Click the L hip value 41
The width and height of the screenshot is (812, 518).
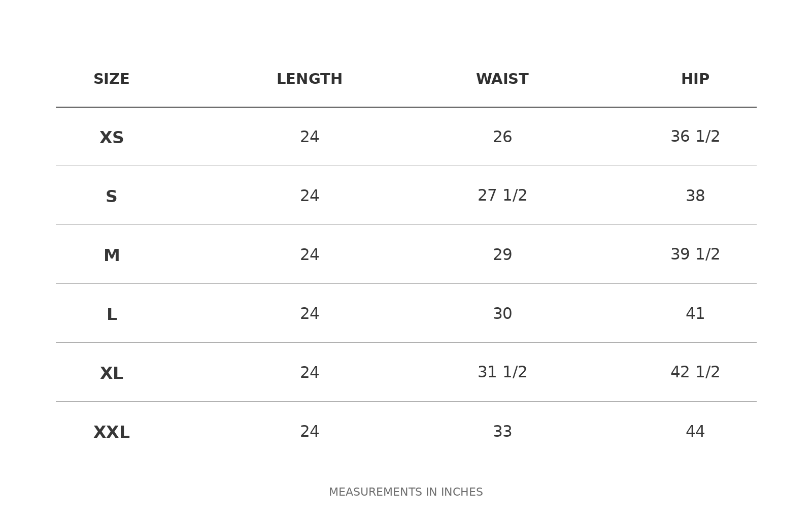(x=695, y=314)
